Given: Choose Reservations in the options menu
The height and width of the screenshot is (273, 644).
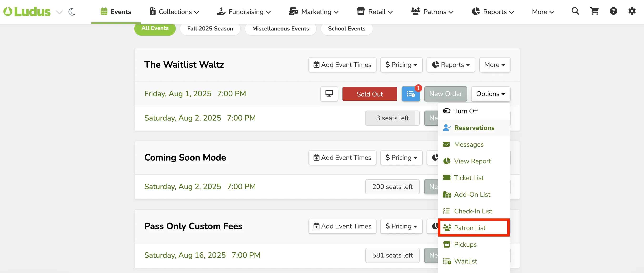Looking at the screenshot, I should (474, 128).
